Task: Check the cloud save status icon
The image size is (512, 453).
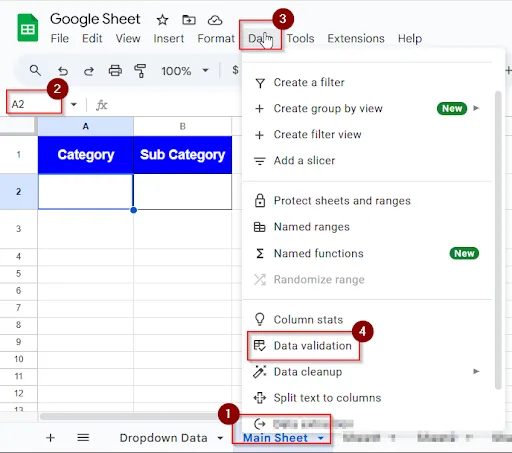Action: [x=215, y=20]
